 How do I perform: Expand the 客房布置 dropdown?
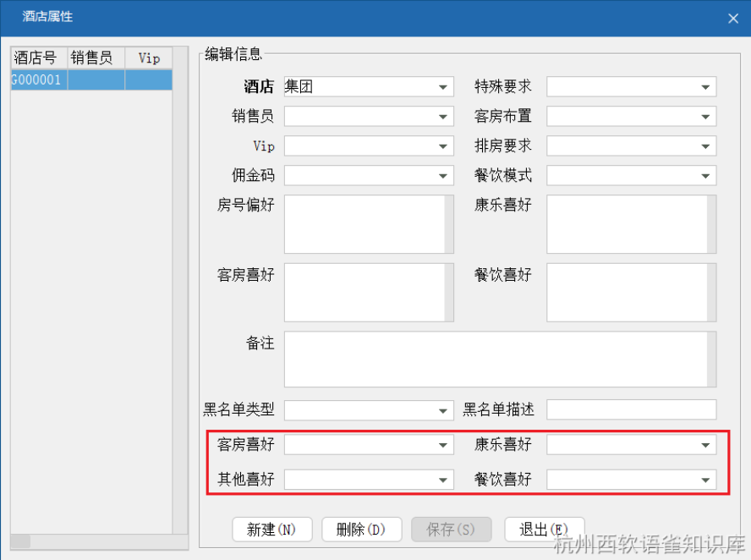(x=631, y=117)
